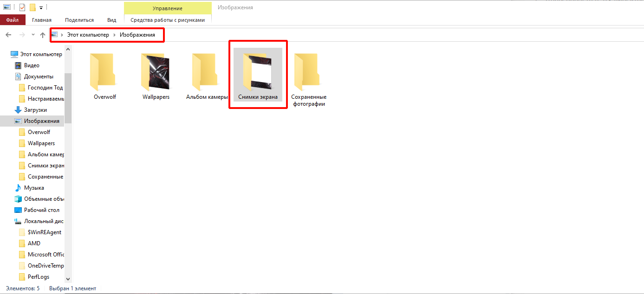Click the Элементов: 5 status text
644x294 pixels.
point(23,288)
